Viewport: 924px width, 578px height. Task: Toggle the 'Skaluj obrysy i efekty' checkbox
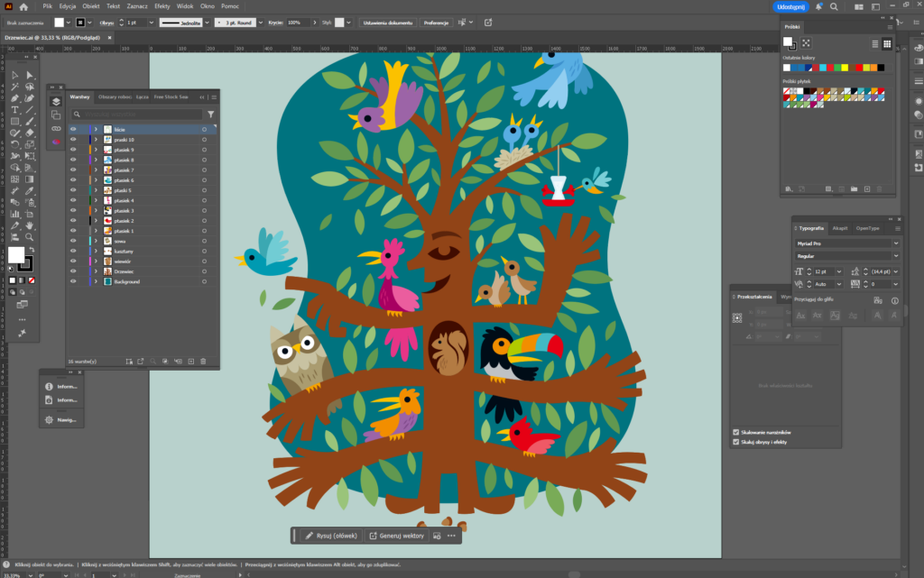[736, 442]
